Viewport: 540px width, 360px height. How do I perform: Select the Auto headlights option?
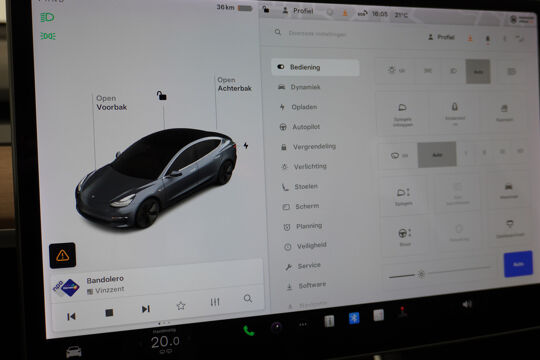[478, 71]
